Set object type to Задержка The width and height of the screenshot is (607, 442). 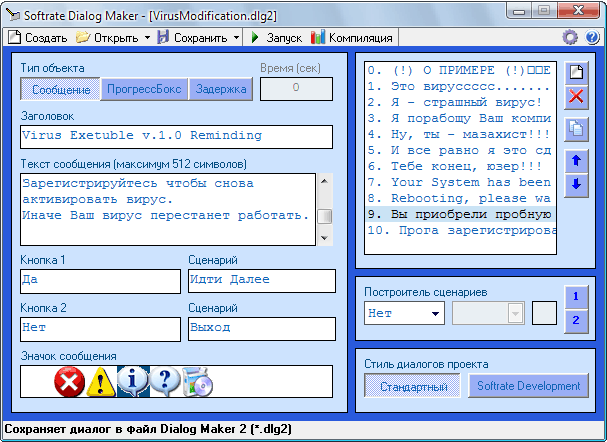(220, 89)
